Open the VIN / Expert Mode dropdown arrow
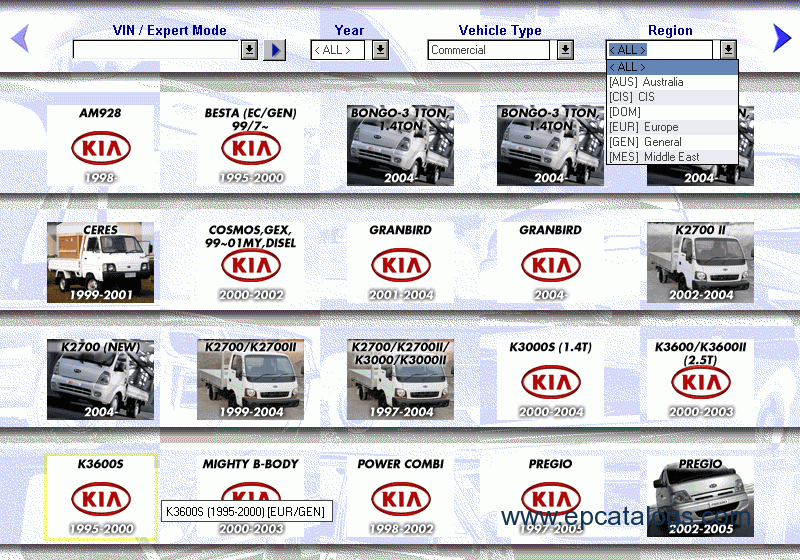The height and width of the screenshot is (560, 800). [x=249, y=50]
